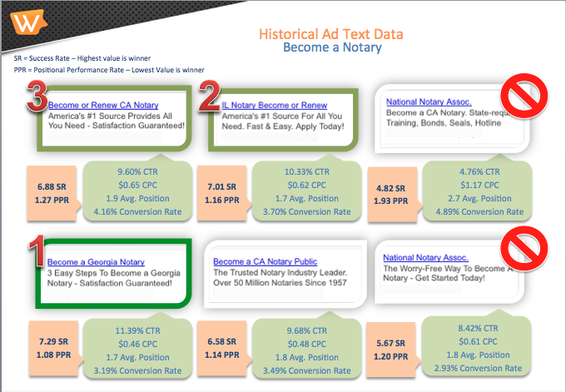Click the '2.7 Avg. Position' statistic
Screen dimensions: 566x392
pos(479,199)
